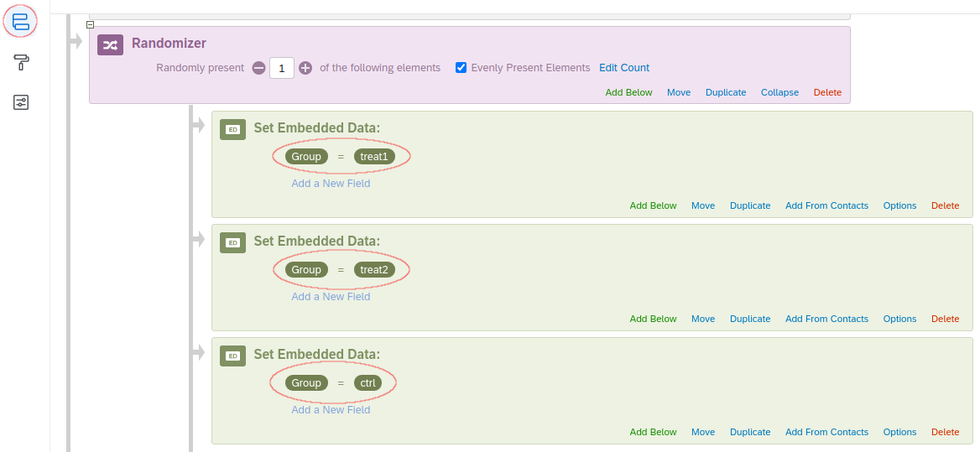
Task: Click the randomizer count number field
Action: click(x=282, y=68)
